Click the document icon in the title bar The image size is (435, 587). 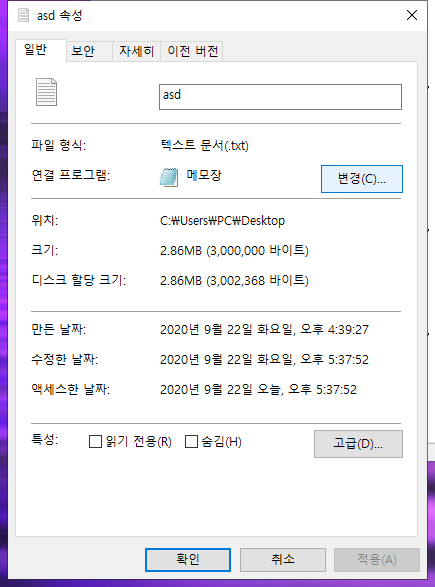(x=24, y=15)
